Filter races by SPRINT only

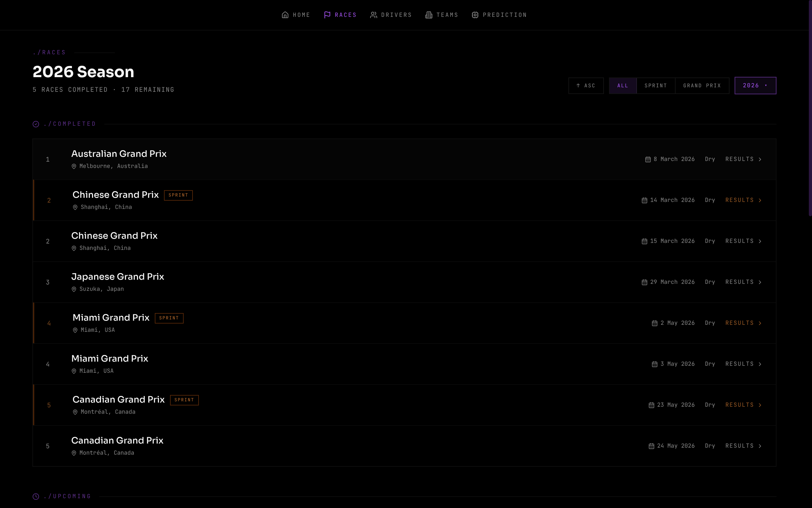[x=656, y=86]
